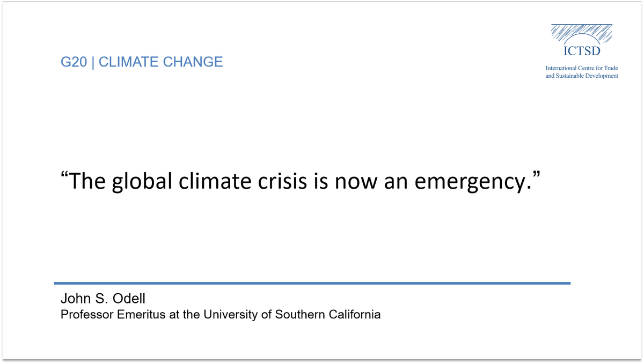Select the "CLIMATE CHANGE" header text
The width and height of the screenshot is (644, 364).
160,62
